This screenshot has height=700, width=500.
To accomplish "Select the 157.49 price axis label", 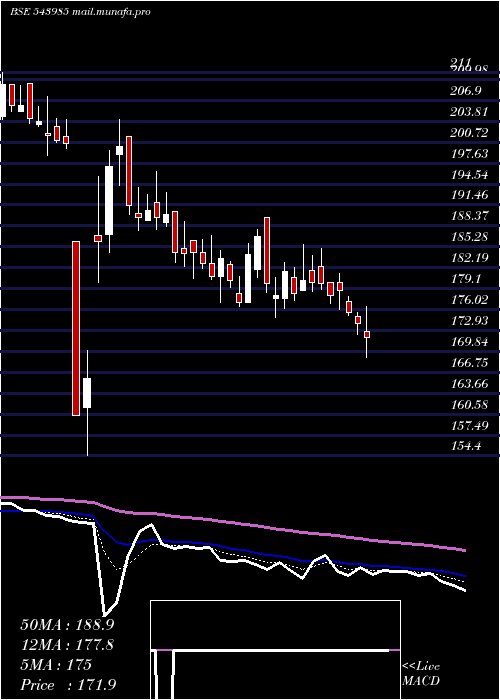I will click(x=469, y=425).
